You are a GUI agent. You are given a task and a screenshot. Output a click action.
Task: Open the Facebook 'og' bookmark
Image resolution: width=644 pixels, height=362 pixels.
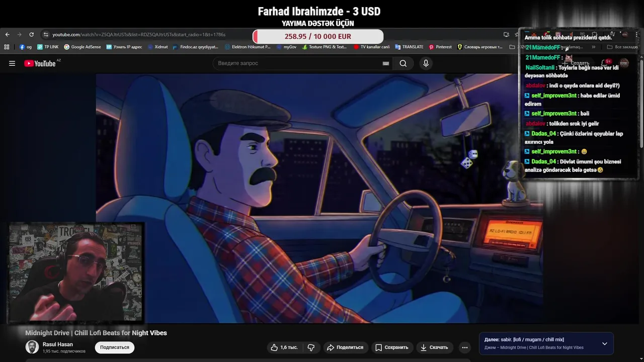coord(26,47)
